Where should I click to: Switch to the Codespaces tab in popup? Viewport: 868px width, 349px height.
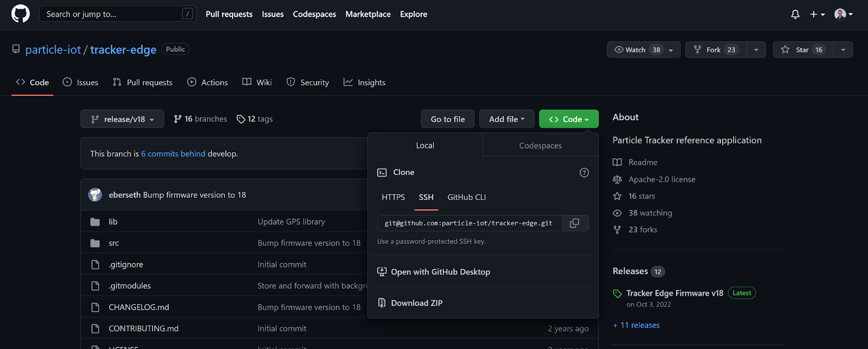[540, 146]
